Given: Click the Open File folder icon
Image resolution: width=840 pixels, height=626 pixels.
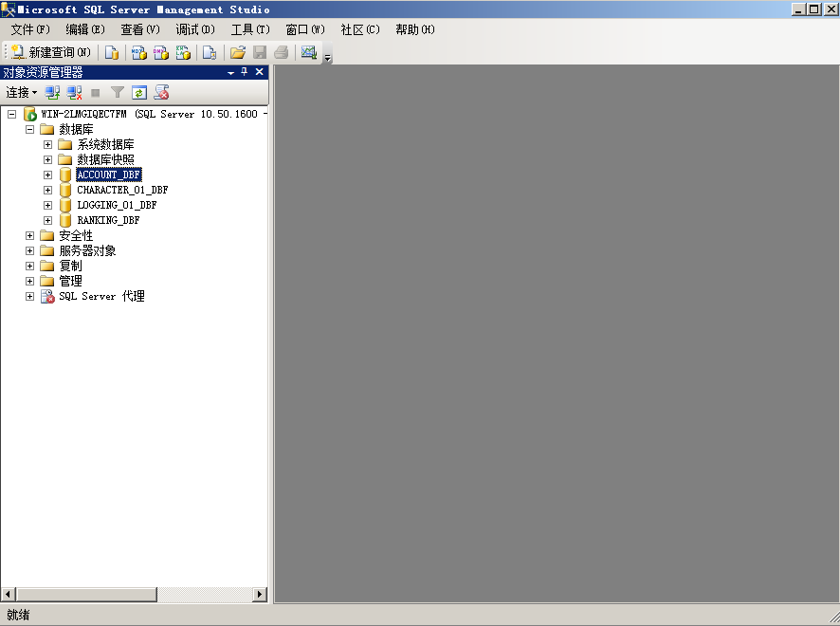Looking at the screenshot, I should click(x=238, y=52).
